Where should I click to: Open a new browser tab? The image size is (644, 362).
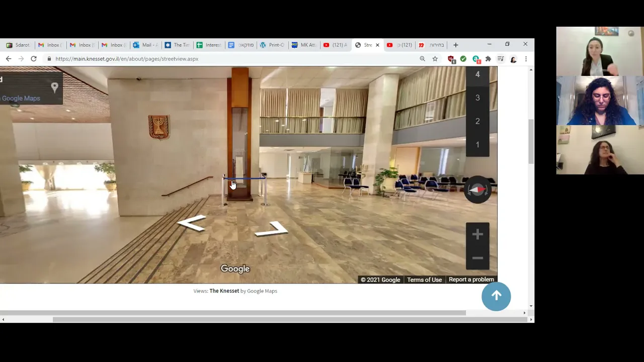(456, 45)
